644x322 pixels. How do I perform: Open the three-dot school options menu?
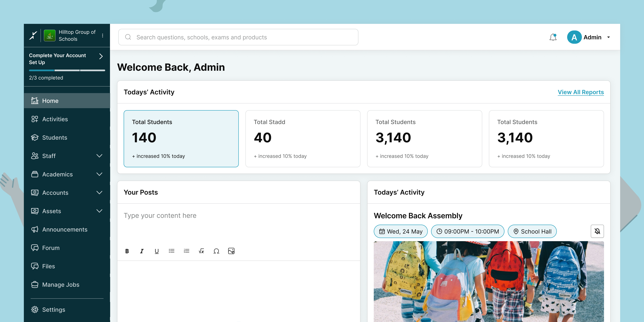[103, 35]
